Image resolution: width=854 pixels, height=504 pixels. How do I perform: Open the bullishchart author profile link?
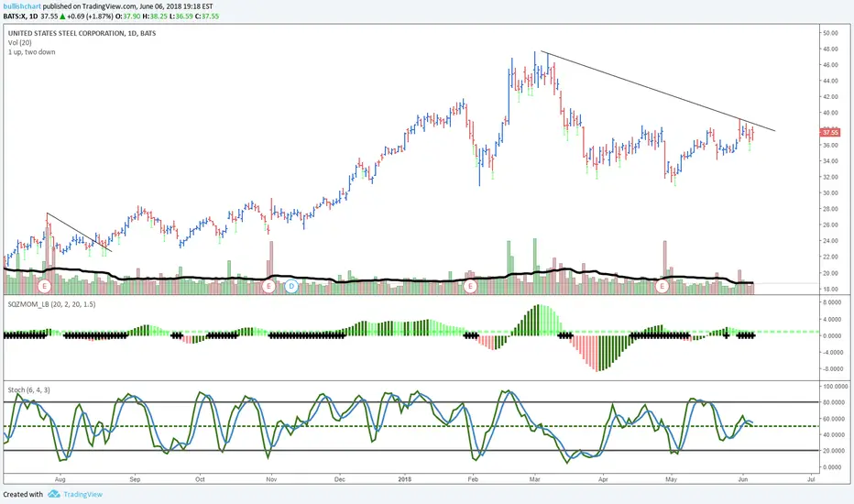click(x=22, y=6)
